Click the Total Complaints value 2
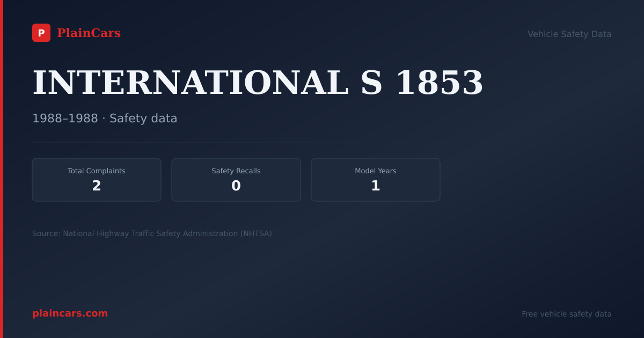The image size is (644, 338). pos(97,186)
